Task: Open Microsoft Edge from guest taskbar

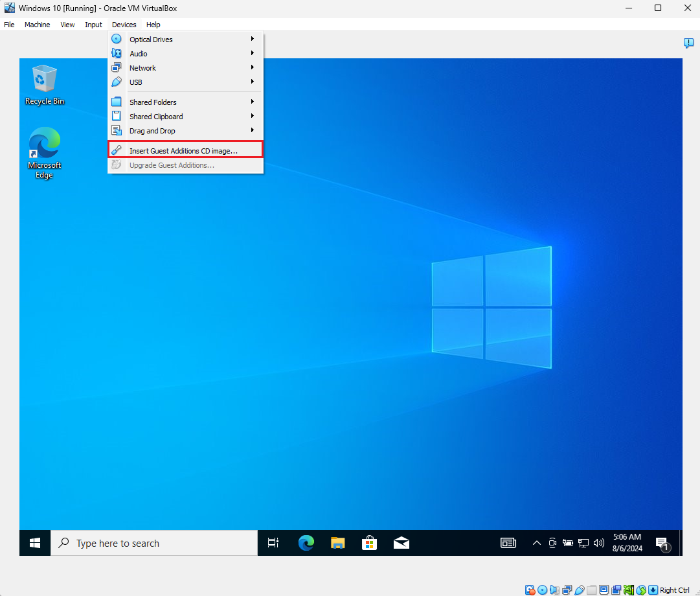Action: 306,543
